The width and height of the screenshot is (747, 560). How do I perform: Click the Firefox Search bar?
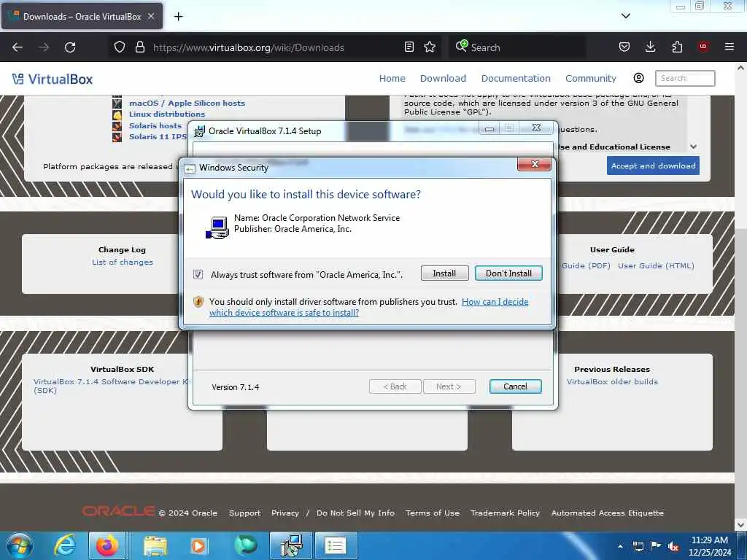(x=517, y=47)
